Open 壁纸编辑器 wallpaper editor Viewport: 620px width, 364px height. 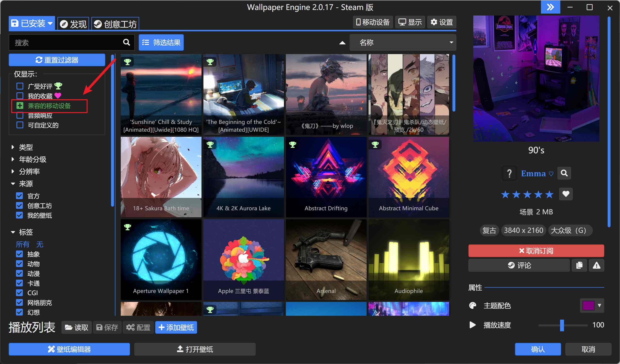point(69,349)
